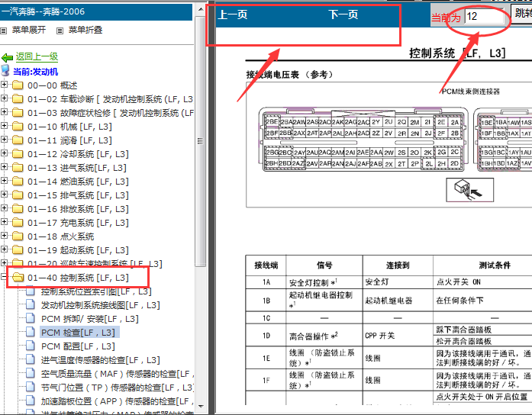Open 加速踏板位置 (APP) 传感器的检查 page

(x=118, y=401)
